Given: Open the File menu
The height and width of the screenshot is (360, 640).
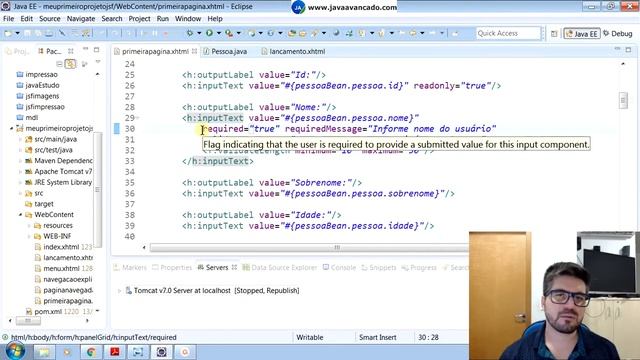Looking at the screenshot, I should 9,19.
